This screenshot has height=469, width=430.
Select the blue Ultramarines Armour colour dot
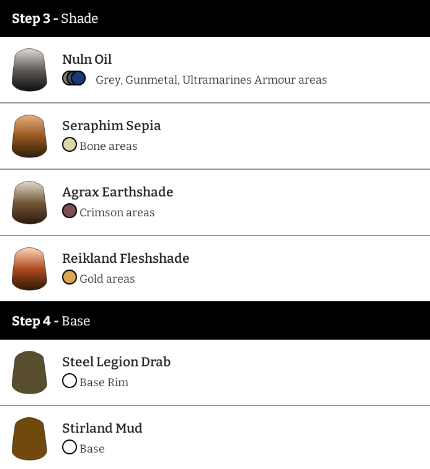tap(78, 78)
